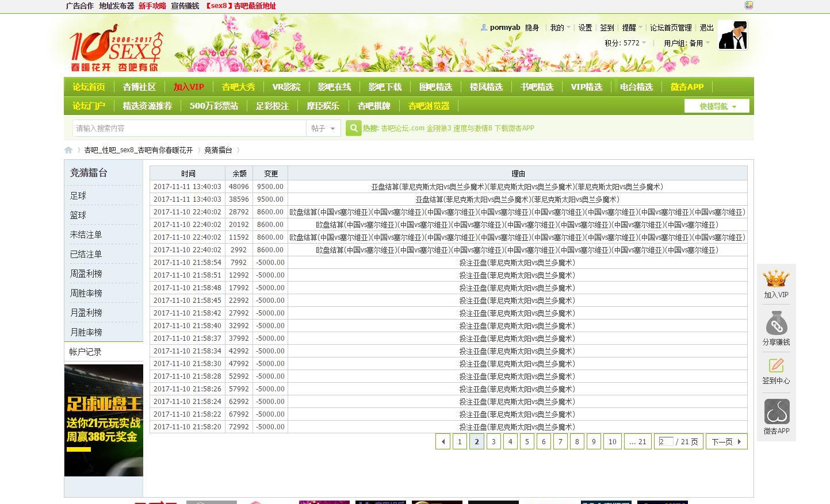Click the home icon in breadcrumb
This screenshot has width=830, height=504.
[68, 150]
